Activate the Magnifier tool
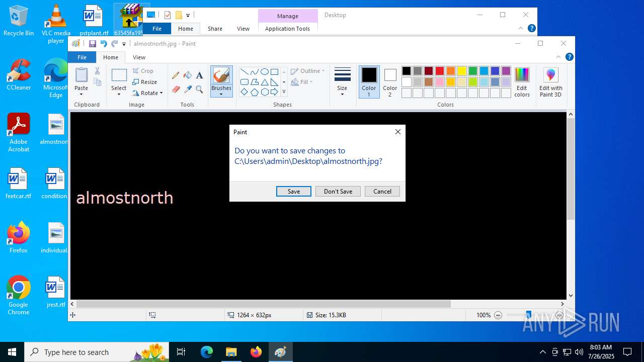644x362 pixels. point(199,89)
